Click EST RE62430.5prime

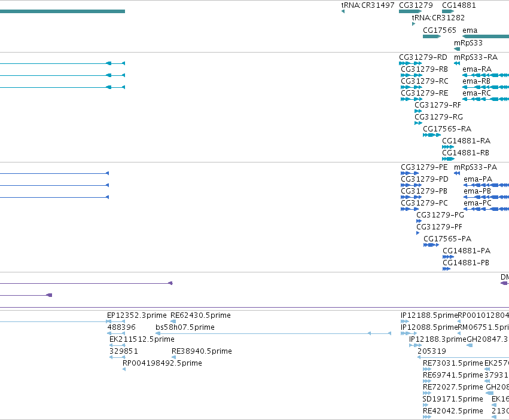click(x=200, y=315)
